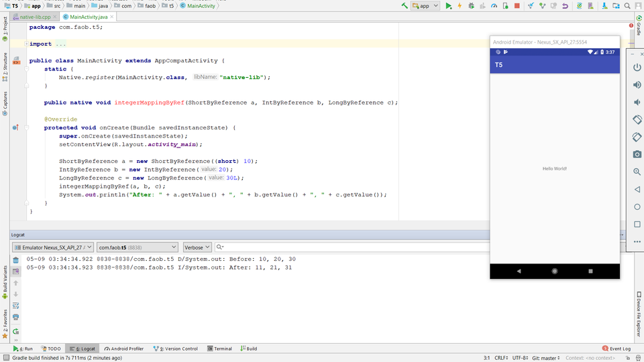Rotate emulator right
Viewport: 644px width, 362px height.
coord(637,137)
